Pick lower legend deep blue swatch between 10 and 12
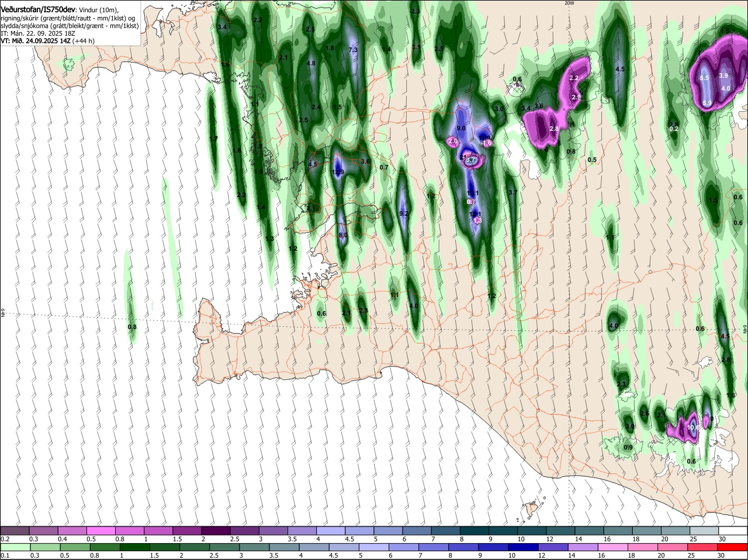The image size is (748, 560). tap(524, 547)
